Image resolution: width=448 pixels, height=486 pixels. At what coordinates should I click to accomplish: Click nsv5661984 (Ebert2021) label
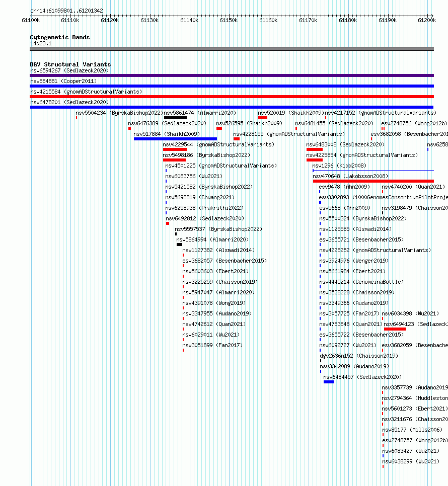click(352, 271)
